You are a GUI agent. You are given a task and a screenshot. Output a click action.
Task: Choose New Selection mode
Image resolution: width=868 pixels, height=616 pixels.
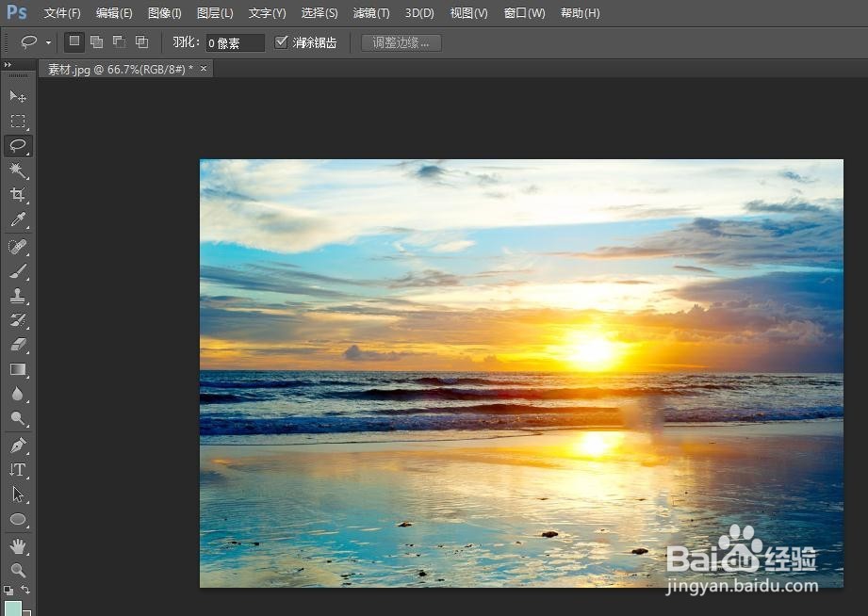(x=74, y=41)
